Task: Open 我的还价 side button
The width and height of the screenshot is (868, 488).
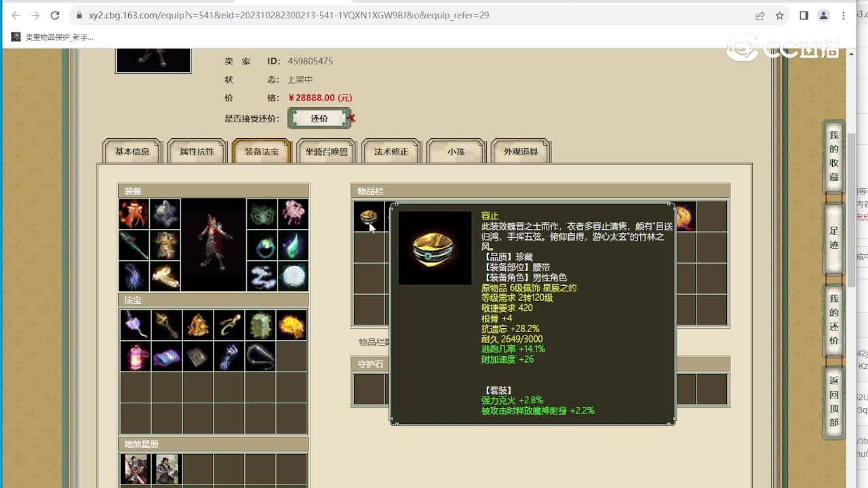Action: [x=834, y=320]
